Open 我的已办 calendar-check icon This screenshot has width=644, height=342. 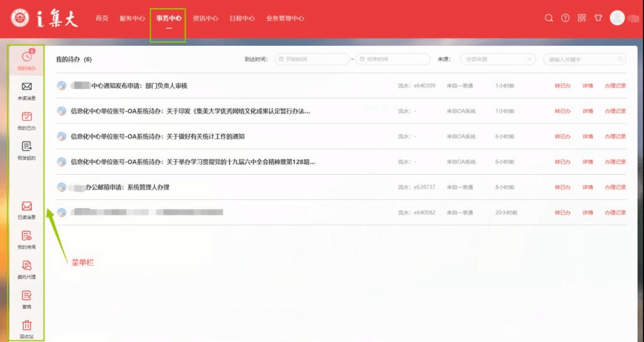[x=26, y=118]
